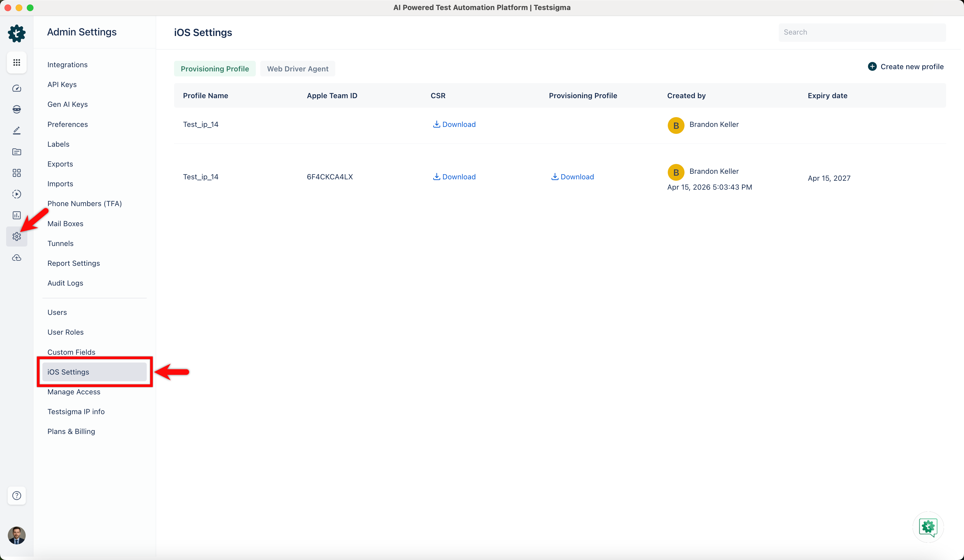Open Report Settings
The height and width of the screenshot is (560, 964).
[x=73, y=263]
